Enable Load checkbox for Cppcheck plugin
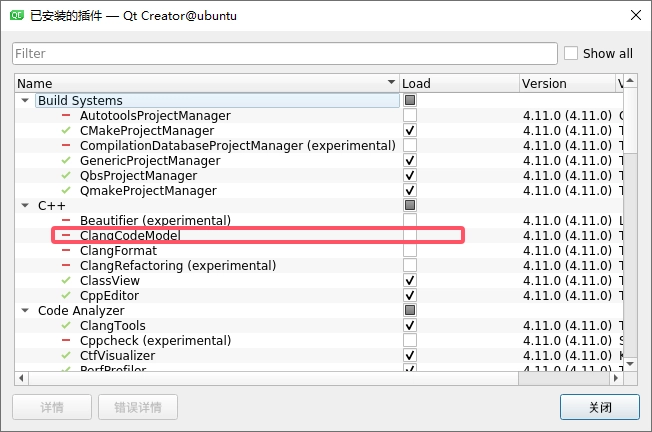Screen dimensions: 652x432 click(x=410, y=341)
